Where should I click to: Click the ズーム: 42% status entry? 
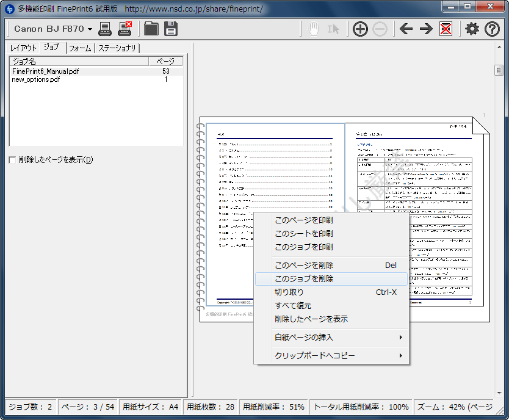[x=455, y=407]
